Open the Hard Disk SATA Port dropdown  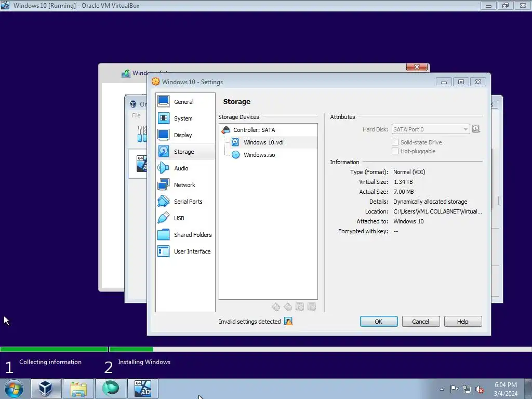coord(431,129)
